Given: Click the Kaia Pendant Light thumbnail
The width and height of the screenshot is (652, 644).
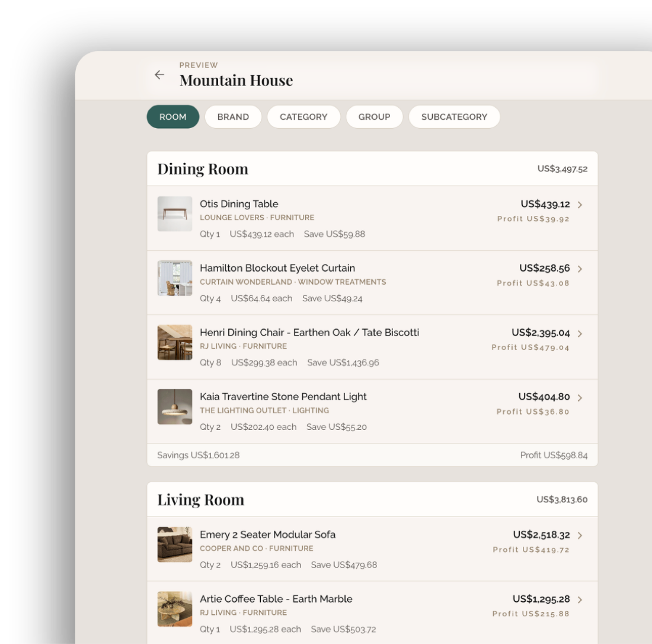Looking at the screenshot, I should (175, 406).
